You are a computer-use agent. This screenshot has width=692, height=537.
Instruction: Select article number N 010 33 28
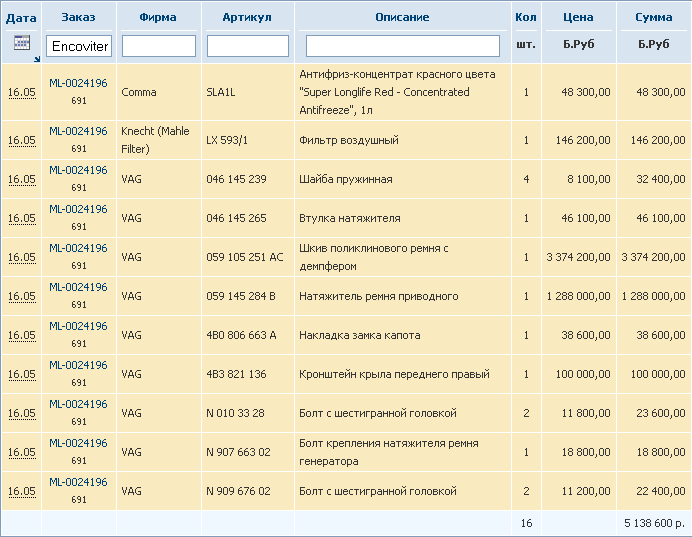tap(235, 413)
